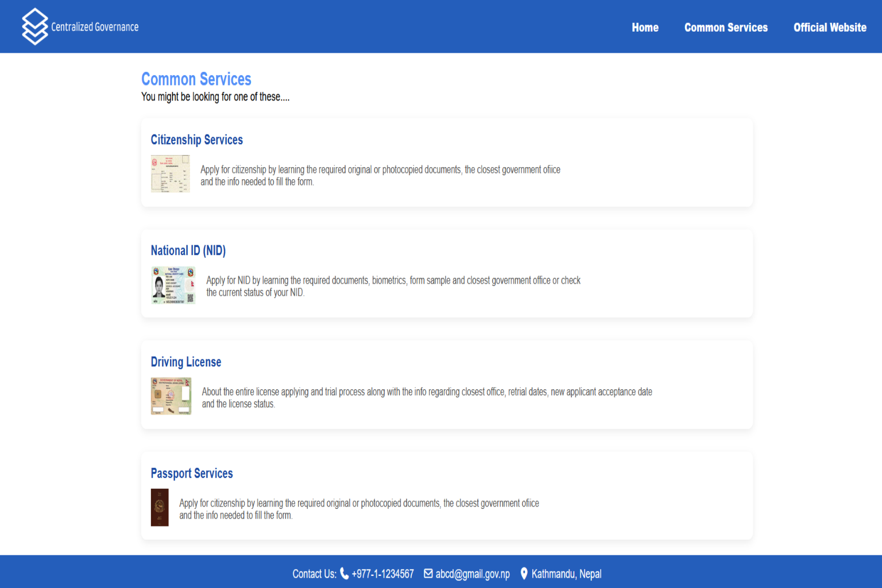This screenshot has width=882, height=588.
Task: Click the Driving License description text
Action: tap(427, 397)
